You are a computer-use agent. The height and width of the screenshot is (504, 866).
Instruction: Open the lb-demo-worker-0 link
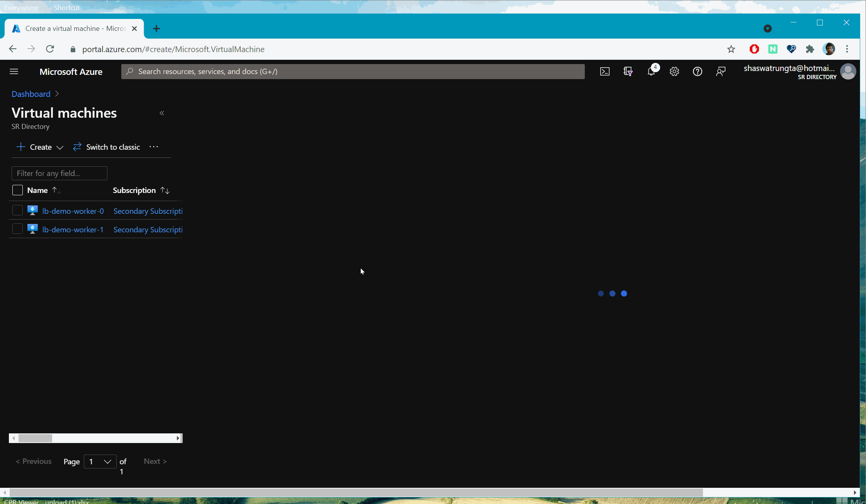(x=73, y=211)
